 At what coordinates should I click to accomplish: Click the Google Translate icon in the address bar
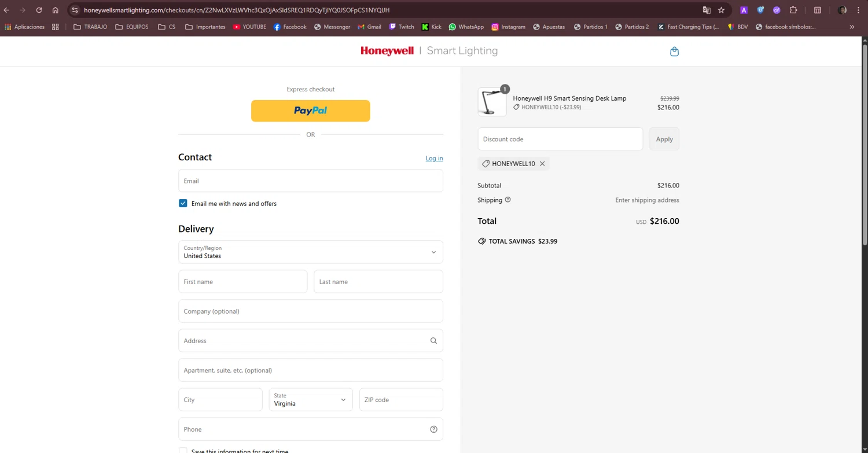(707, 10)
